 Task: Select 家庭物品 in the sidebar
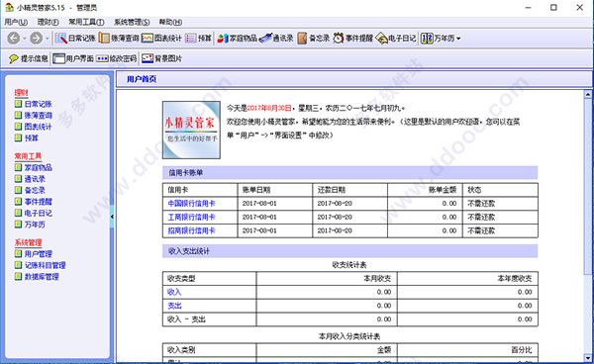pyautogui.click(x=38, y=167)
